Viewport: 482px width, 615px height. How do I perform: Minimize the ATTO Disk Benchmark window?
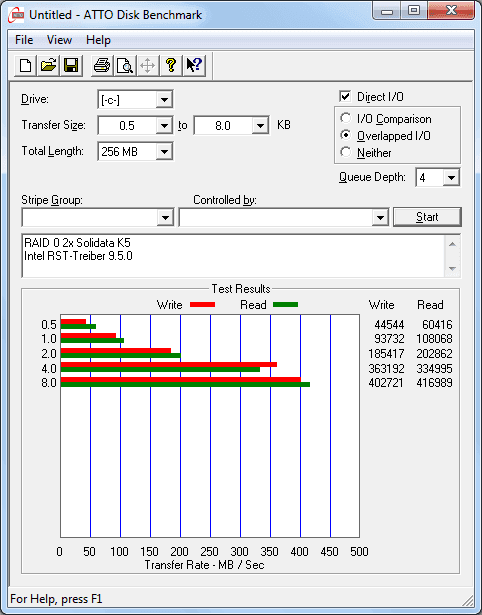click(x=387, y=11)
